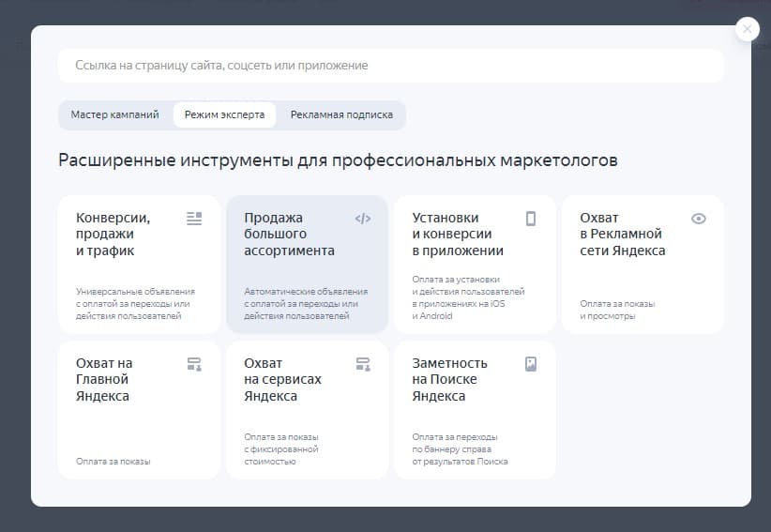Choose Охват на Главной Яндекса title
This screenshot has height=532, width=771.
click(x=104, y=380)
